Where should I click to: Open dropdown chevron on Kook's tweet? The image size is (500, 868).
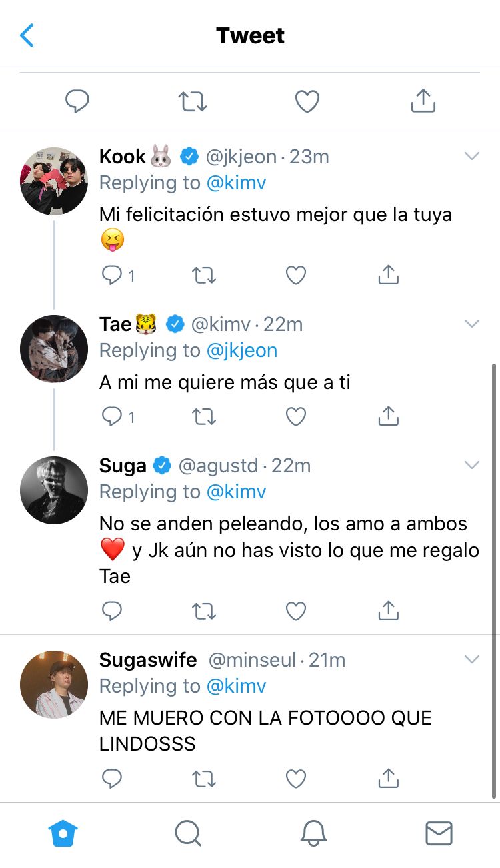(472, 156)
